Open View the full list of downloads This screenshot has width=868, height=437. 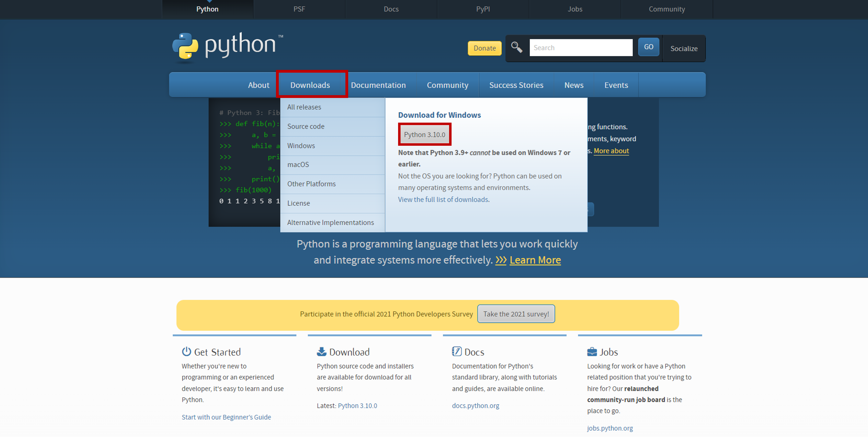pyautogui.click(x=443, y=200)
